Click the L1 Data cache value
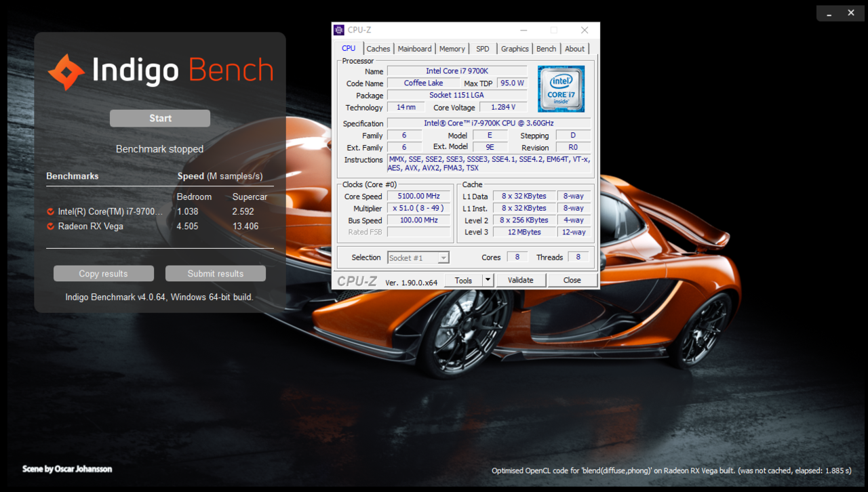Image resolution: width=868 pixels, height=492 pixels. 524,197
